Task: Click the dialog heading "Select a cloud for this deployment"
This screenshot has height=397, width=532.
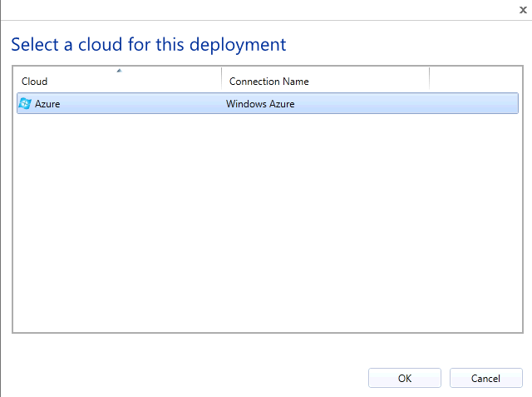Action: (x=149, y=45)
